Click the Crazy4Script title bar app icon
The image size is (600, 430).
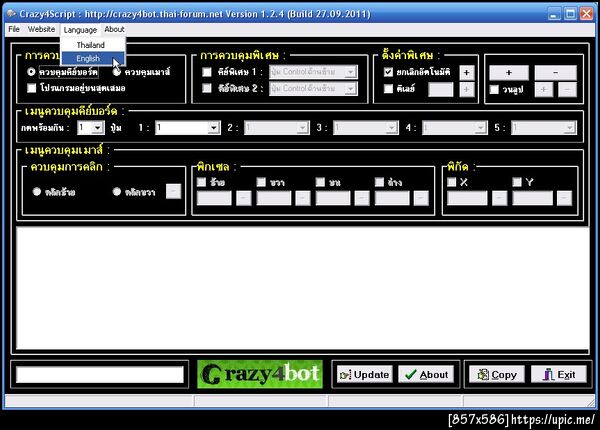tap(11, 14)
